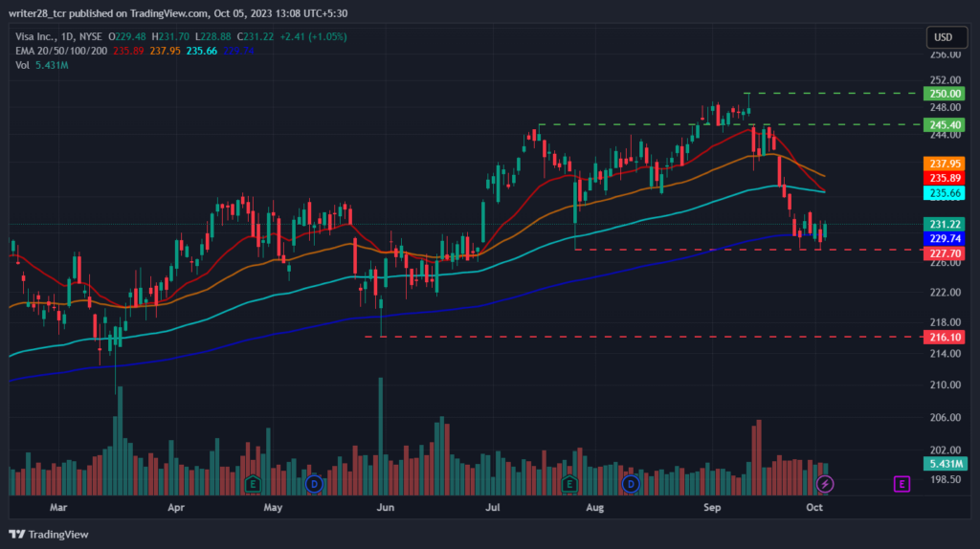Click the Apr label on time axis

176,507
